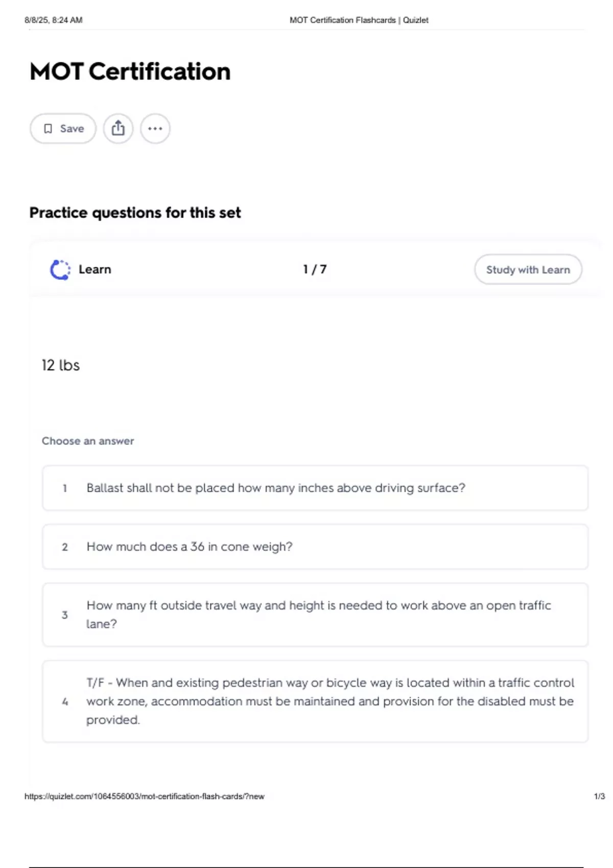
Task: Click the 1 / 7 question progress counter
Action: click(x=315, y=270)
